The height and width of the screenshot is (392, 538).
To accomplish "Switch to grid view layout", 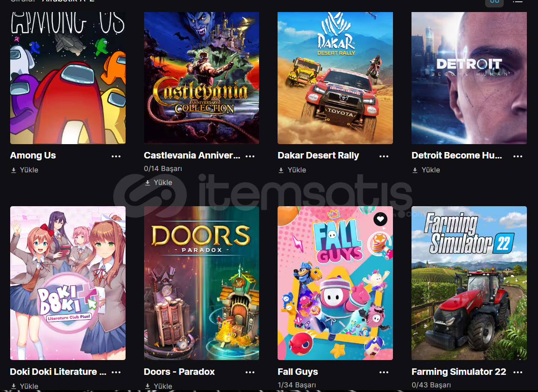I will [494, 2].
